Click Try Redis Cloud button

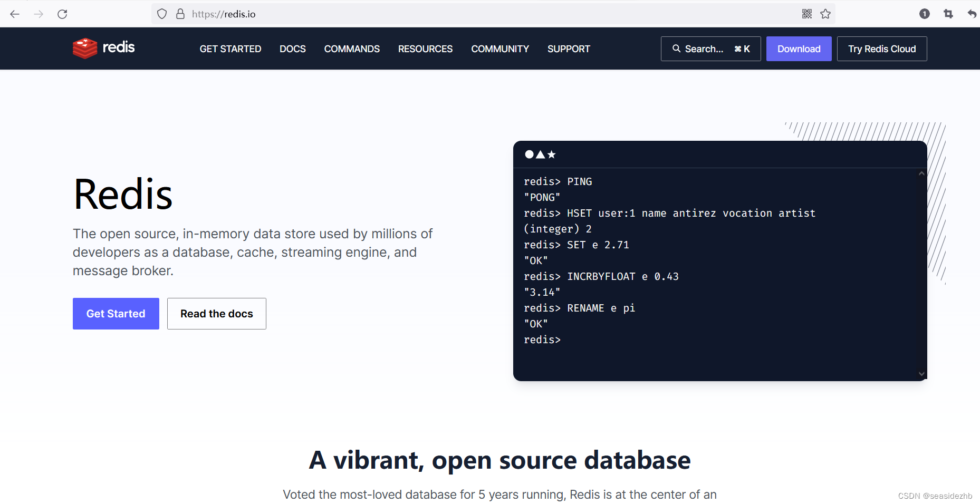tap(882, 49)
